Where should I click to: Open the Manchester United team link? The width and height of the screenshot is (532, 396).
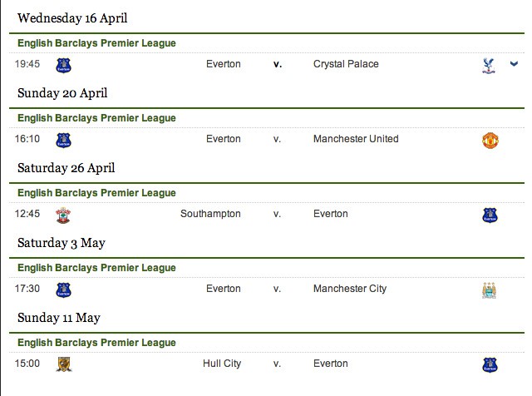click(x=356, y=139)
